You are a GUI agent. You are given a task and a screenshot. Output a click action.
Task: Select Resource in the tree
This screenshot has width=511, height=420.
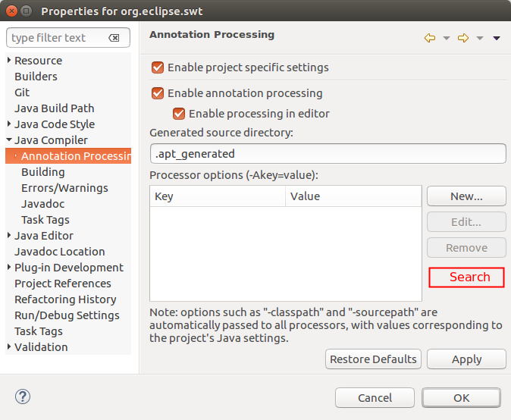[38, 61]
